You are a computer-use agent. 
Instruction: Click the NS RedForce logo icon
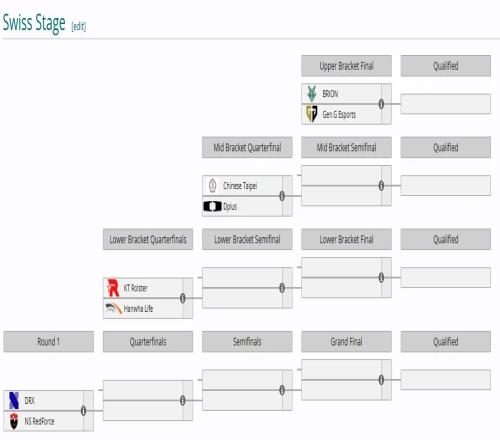pos(14,421)
